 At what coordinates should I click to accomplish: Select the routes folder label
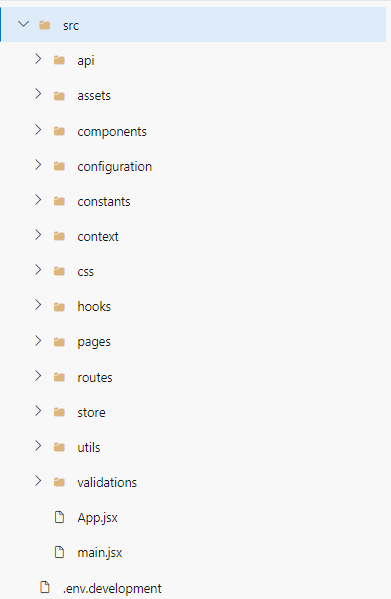click(95, 377)
